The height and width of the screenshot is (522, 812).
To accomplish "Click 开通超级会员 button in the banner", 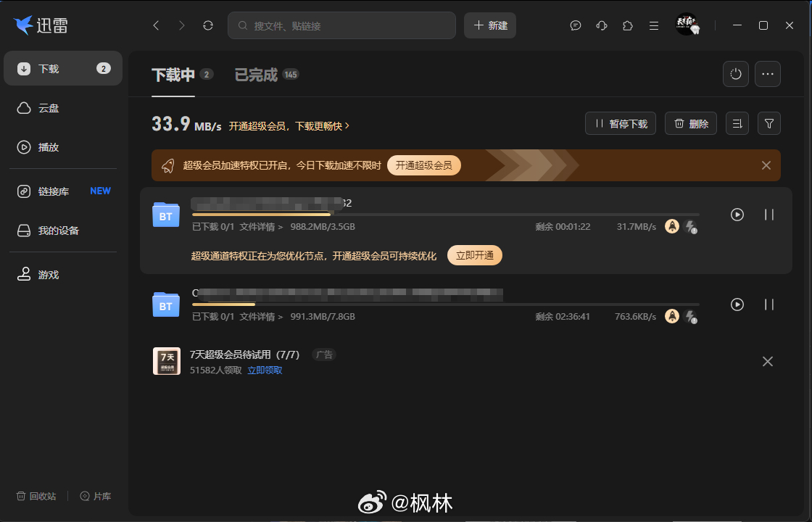I will pos(423,165).
